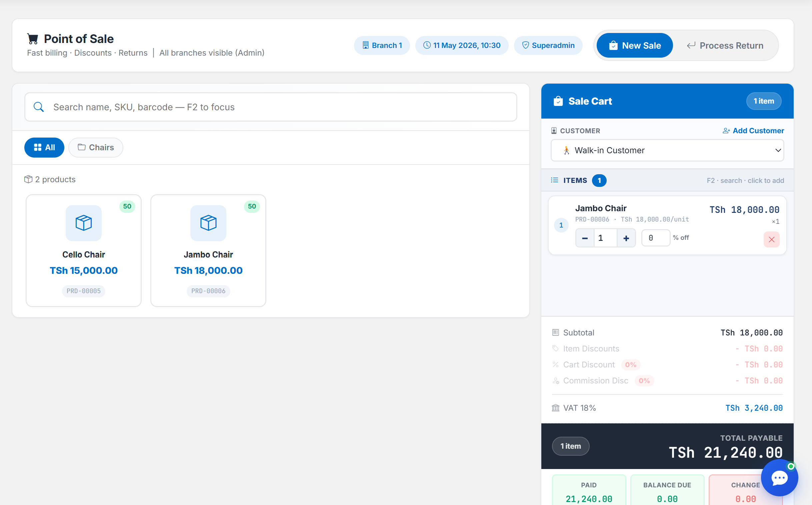The image size is (812, 505).
Task: Click the magnifier search icon
Action: click(x=39, y=107)
